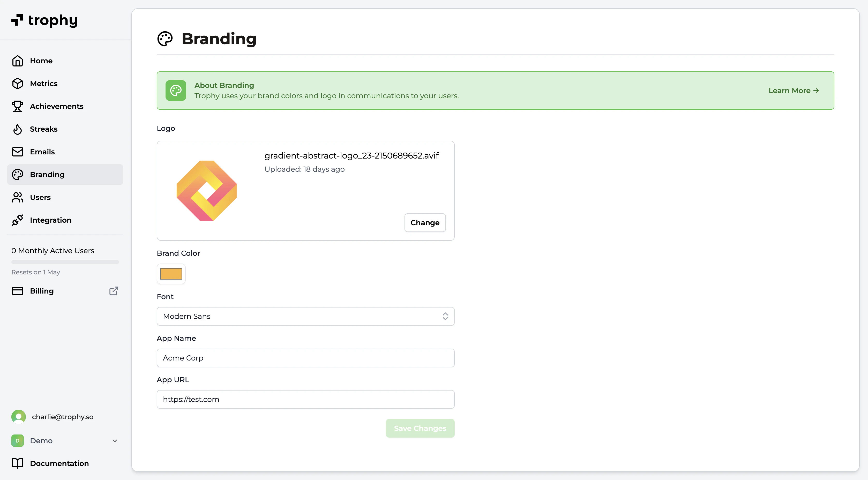Click the charlie@trophy.so account avatar
868x480 pixels.
[x=19, y=417]
